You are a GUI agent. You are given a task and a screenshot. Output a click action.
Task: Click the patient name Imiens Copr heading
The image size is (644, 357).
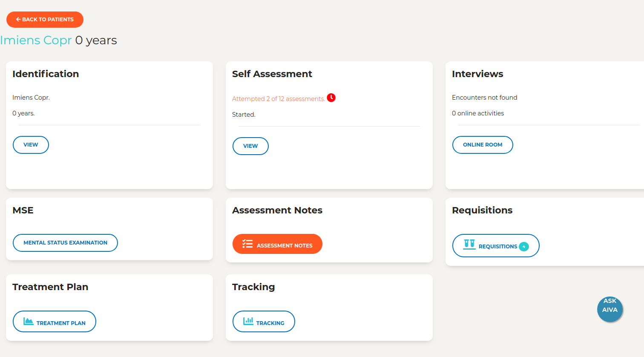click(x=36, y=40)
